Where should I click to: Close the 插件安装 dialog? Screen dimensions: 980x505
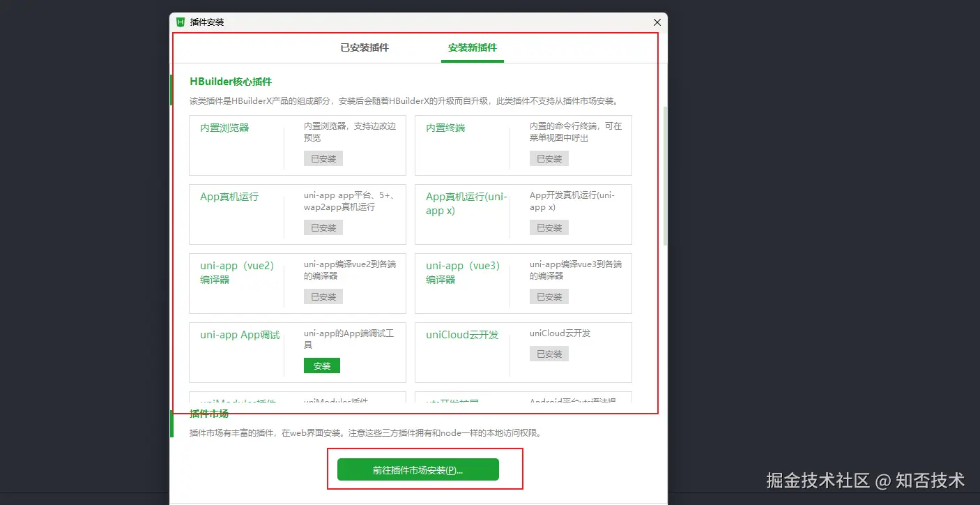pyautogui.click(x=657, y=22)
